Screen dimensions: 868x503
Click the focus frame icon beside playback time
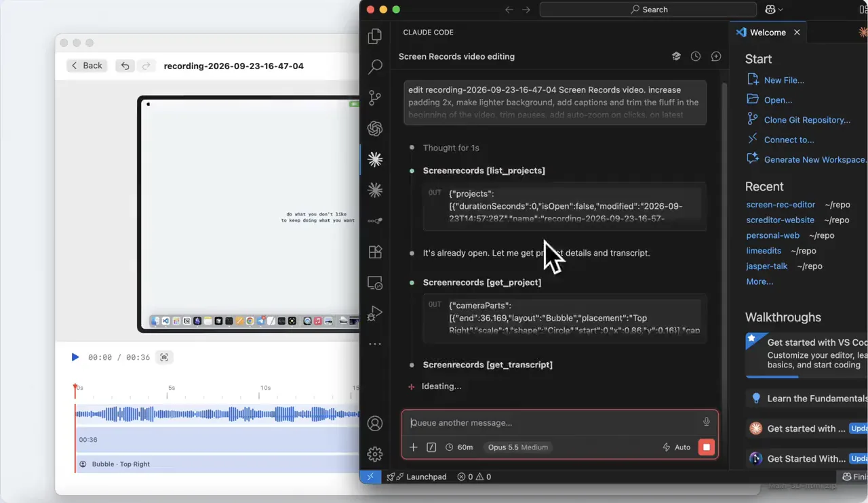click(164, 357)
